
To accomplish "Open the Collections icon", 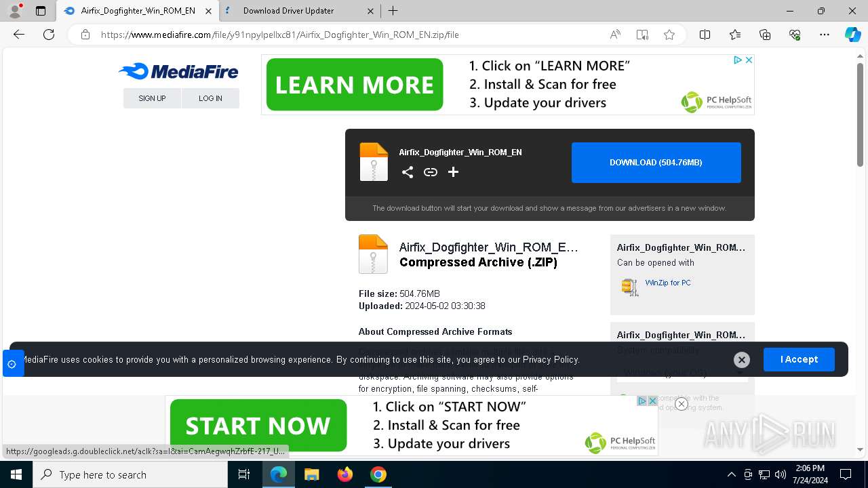I will click(x=765, y=35).
